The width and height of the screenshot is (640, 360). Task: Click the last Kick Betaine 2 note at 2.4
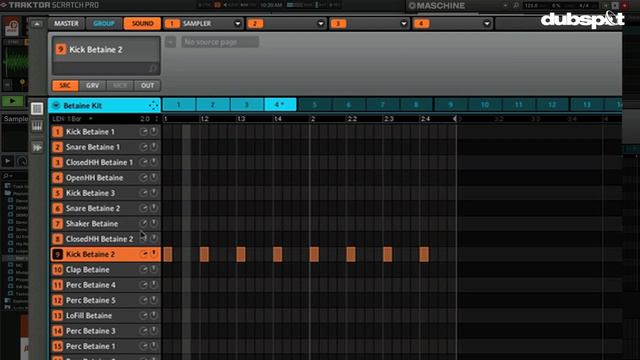tap(424, 254)
